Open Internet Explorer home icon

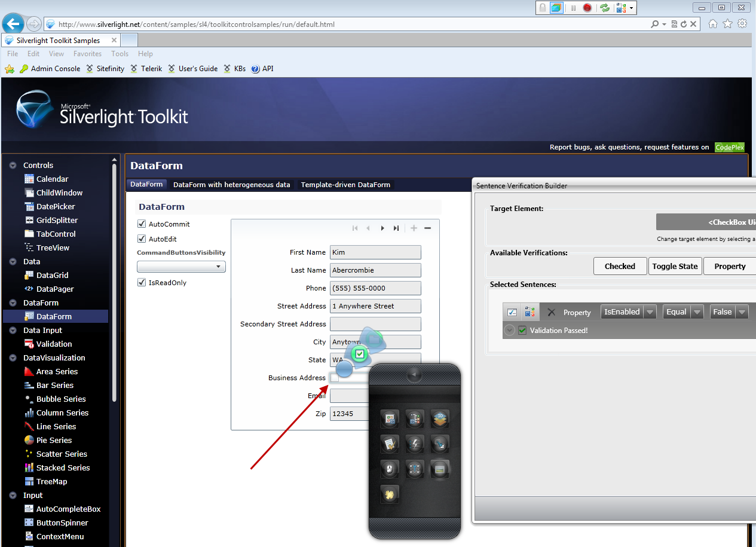tap(712, 24)
